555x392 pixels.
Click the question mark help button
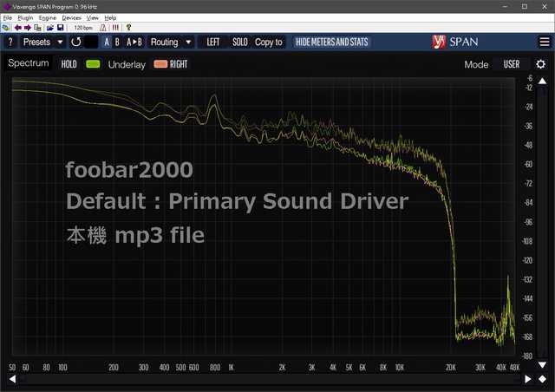point(10,42)
